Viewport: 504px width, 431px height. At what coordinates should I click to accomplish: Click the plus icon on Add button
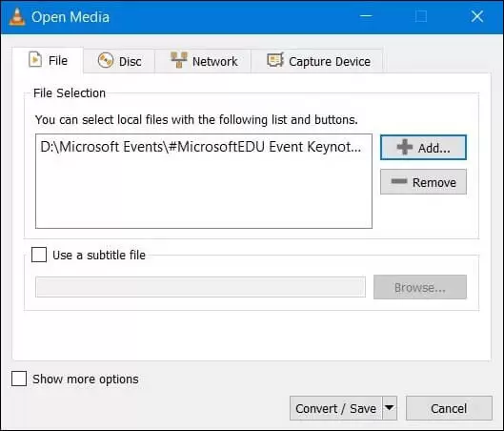point(405,147)
